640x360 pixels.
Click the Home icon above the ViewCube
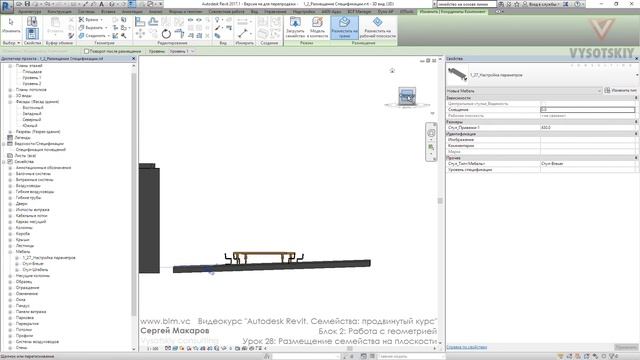point(392,71)
